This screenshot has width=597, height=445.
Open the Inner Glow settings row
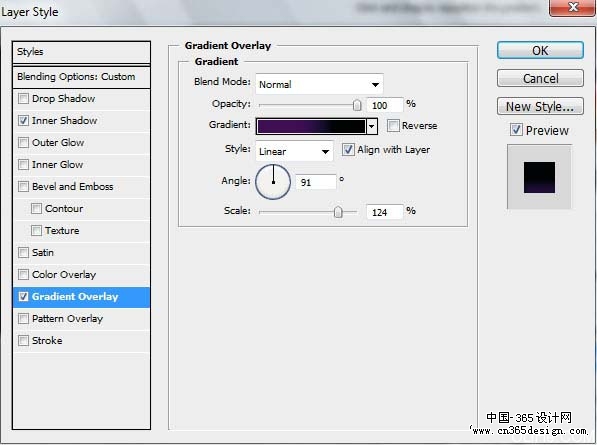click(x=81, y=165)
